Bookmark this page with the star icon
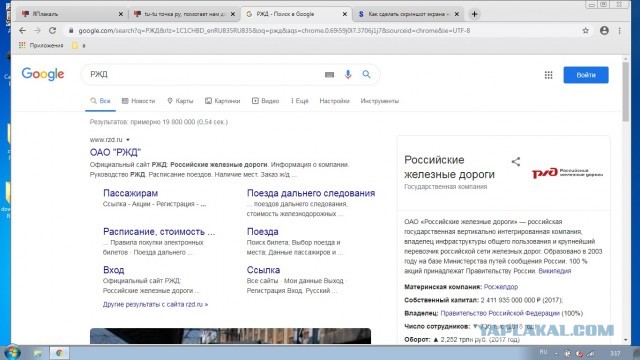This screenshot has height=360, width=640. click(586, 31)
